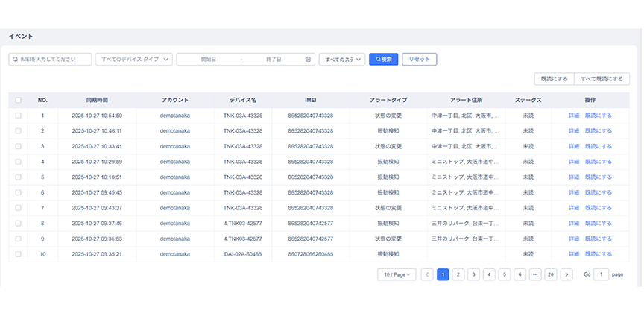
Task: Open 詳細 link for row 2
Action: (573, 131)
